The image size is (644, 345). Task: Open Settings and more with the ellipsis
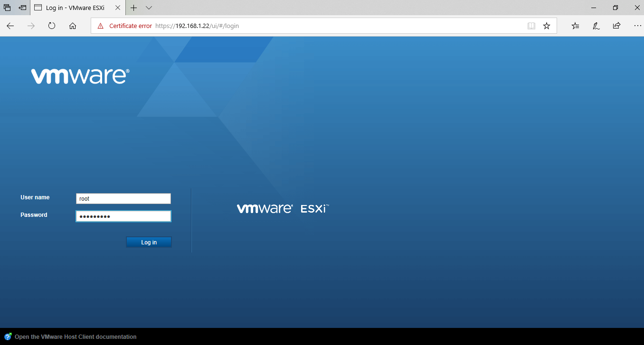pyautogui.click(x=637, y=26)
